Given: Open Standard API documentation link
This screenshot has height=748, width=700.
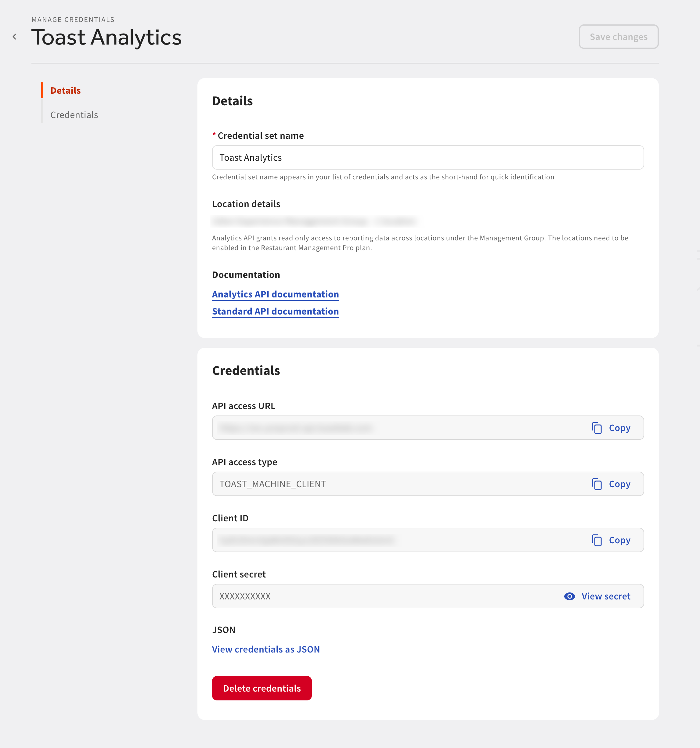Looking at the screenshot, I should pos(276,311).
